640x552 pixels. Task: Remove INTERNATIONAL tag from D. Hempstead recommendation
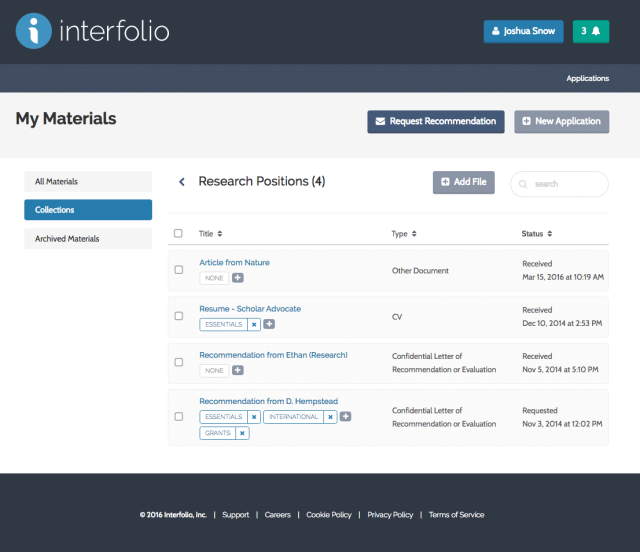coord(330,417)
